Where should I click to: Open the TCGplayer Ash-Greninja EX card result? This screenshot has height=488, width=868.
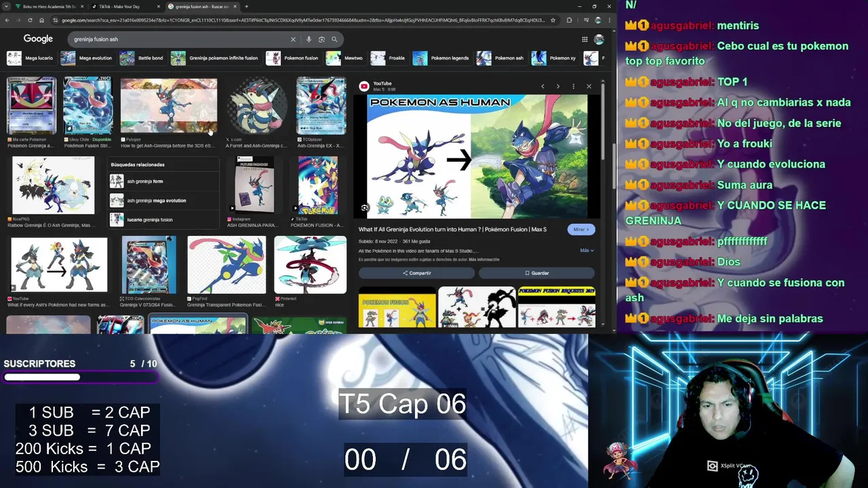tap(321, 106)
